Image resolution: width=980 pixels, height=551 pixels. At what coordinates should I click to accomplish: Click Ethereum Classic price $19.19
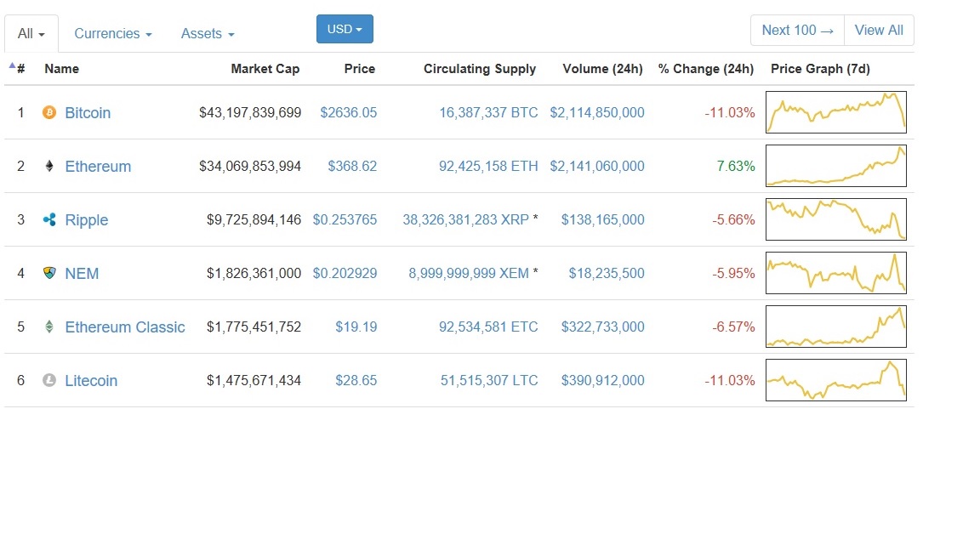pyautogui.click(x=356, y=327)
